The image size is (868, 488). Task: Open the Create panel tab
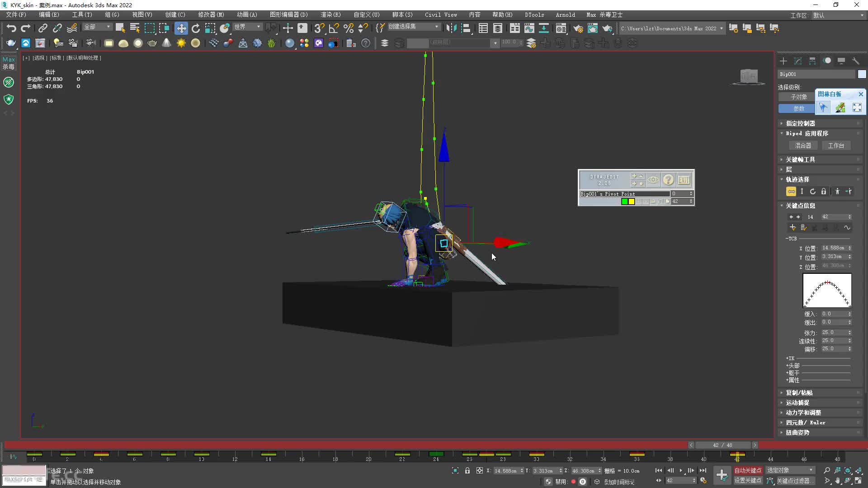(x=783, y=61)
